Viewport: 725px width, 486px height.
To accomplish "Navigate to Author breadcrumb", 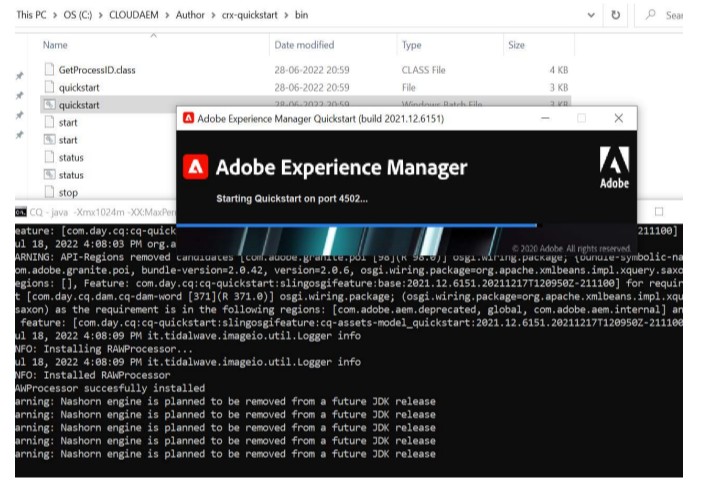I will coord(190,15).
